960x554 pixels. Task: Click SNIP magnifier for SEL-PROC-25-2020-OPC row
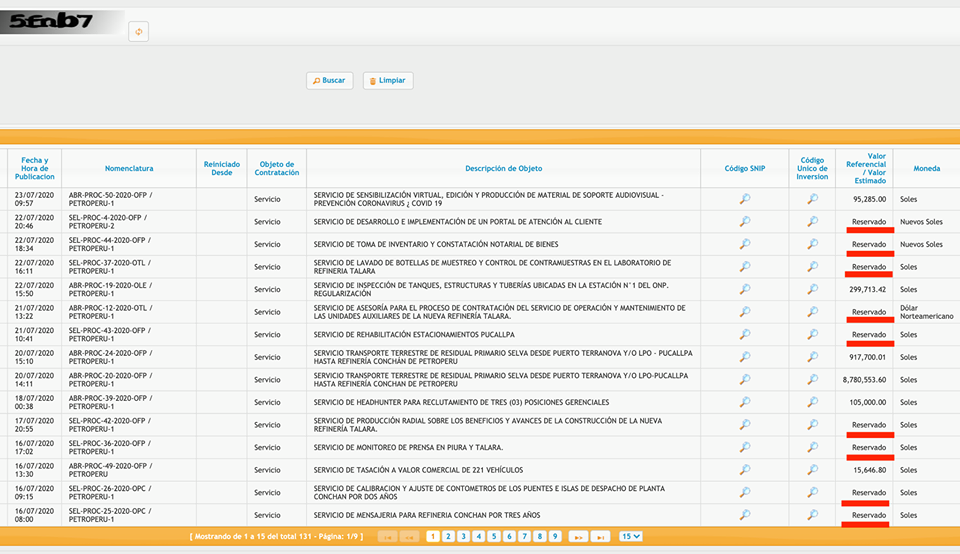pos(744,515)
